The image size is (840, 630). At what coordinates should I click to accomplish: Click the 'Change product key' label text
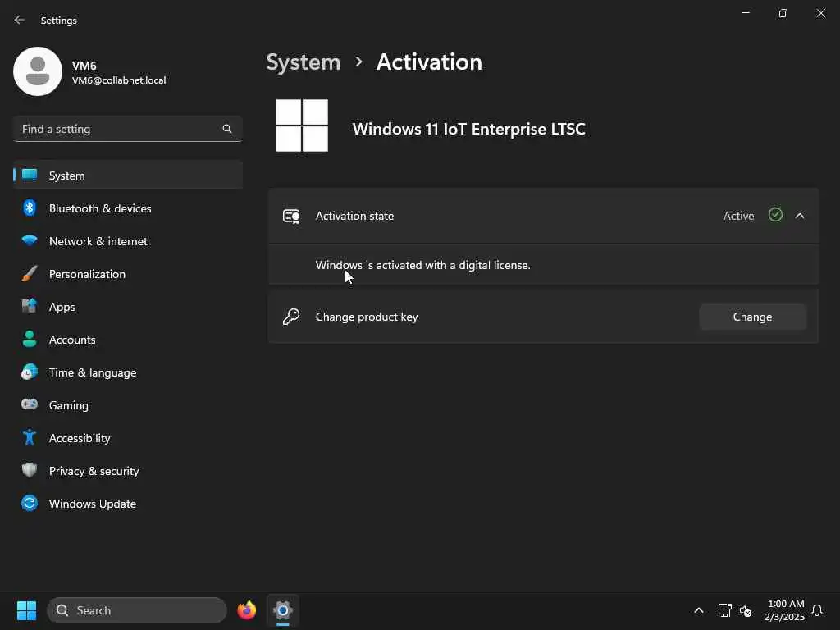tap(367, 317)
